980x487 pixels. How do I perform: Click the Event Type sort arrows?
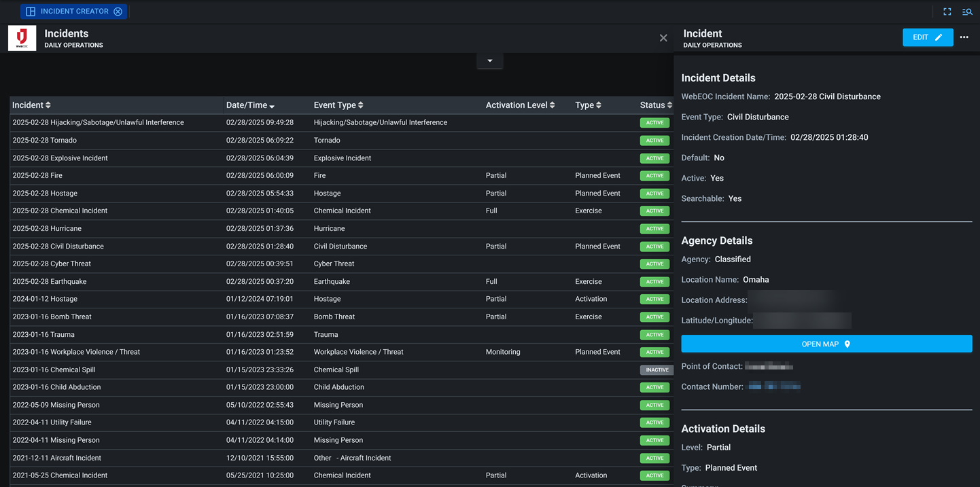pyautogui.click(x=360, y=105)
